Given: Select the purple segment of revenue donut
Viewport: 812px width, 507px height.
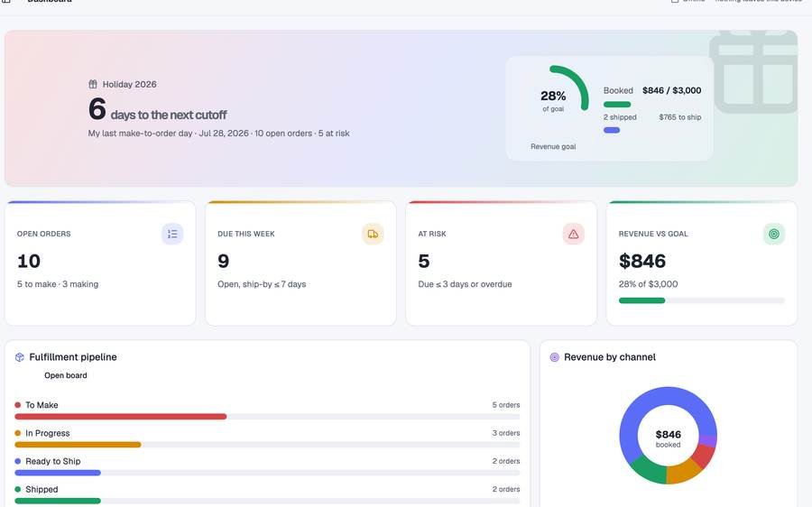Looking at the screenshot, I should [x=708, y=441].
